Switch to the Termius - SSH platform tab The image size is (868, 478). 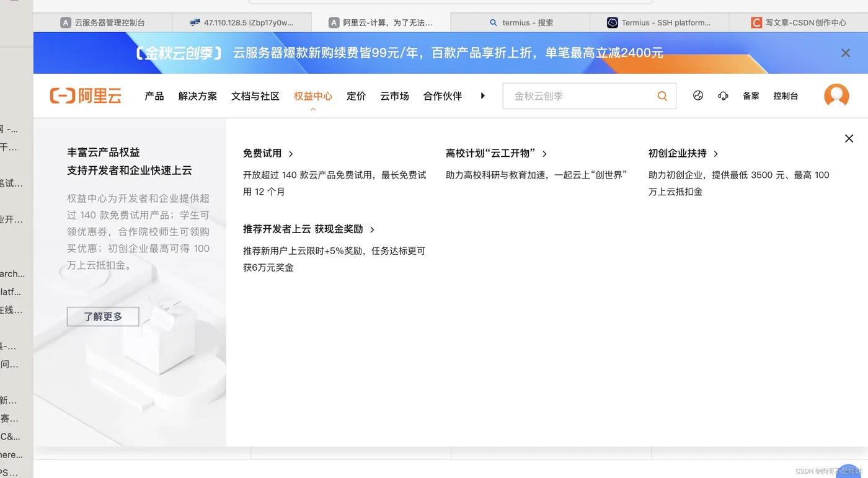pyautogui.click(x=659, y=22)
